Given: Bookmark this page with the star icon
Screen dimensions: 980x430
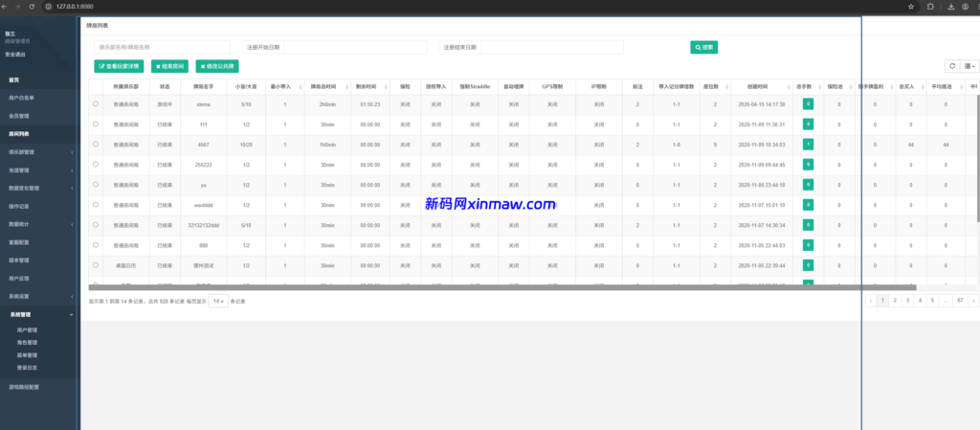Looking at the screenshot, I should point(910,6).
